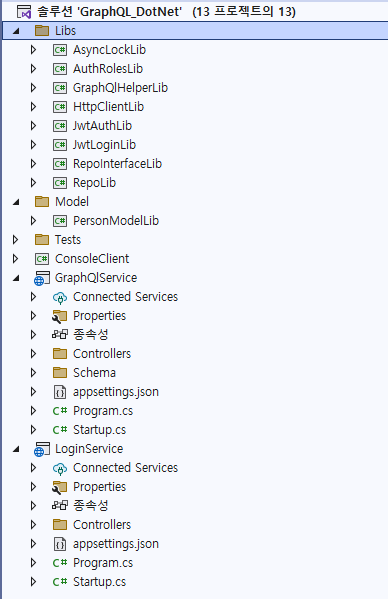Select Controllers label under LoginService
388x599 pixels.
tap(102, 525)
